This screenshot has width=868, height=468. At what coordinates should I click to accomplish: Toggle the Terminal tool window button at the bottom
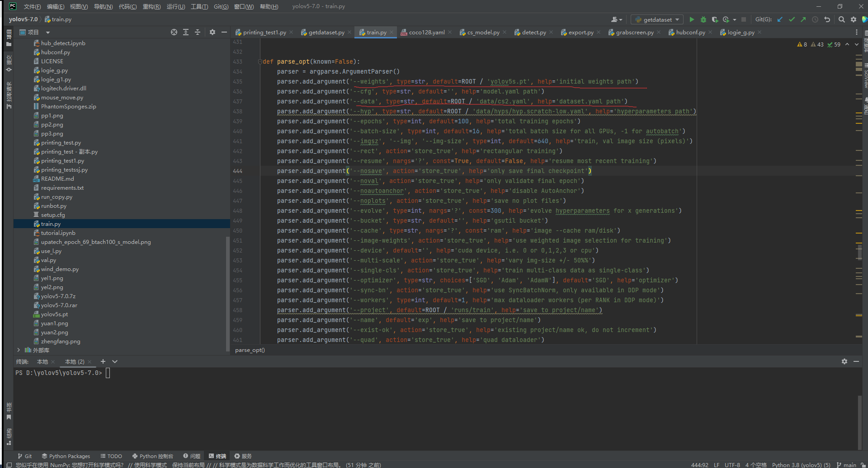click(217, 456)
